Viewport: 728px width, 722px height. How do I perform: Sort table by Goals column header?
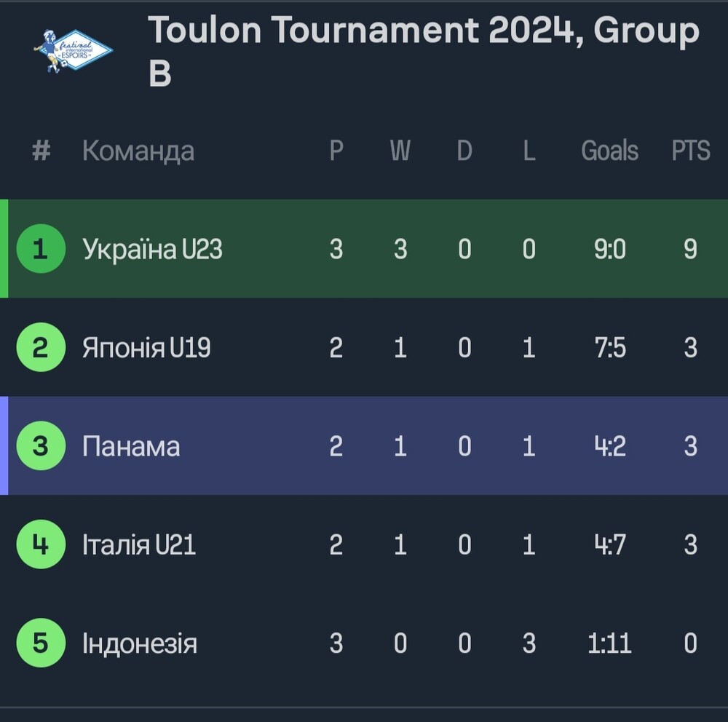[609, 151]
